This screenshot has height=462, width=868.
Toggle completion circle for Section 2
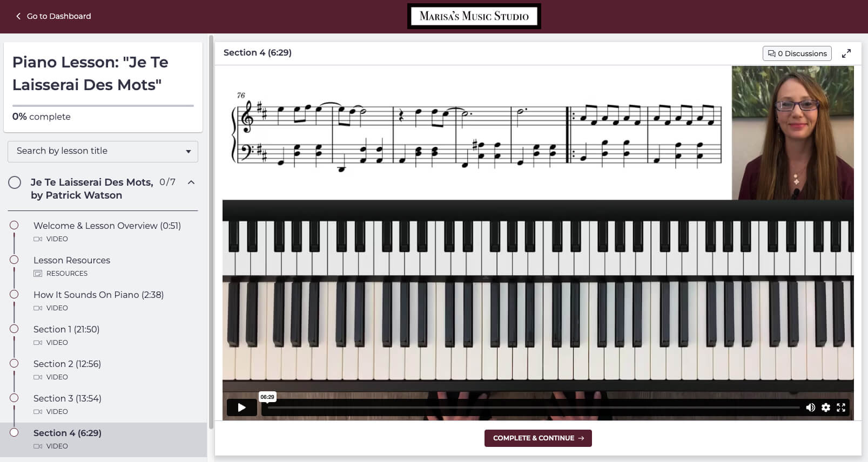[x=14, y=363]
